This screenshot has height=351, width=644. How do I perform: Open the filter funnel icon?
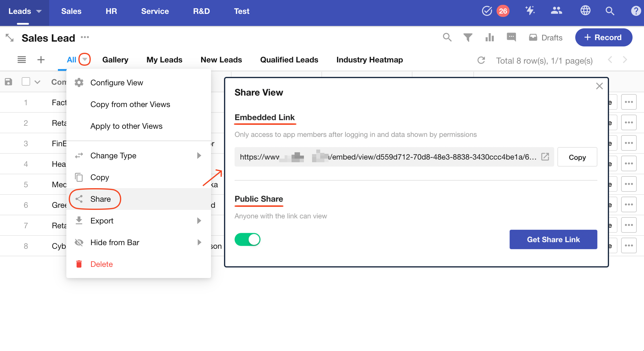(x=468, y=37)
